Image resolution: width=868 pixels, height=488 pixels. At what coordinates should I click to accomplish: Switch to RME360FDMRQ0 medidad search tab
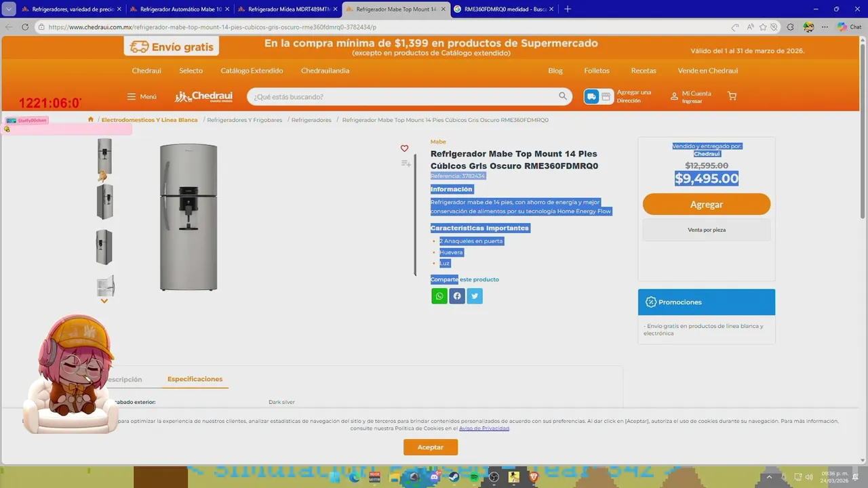(504, 9)
